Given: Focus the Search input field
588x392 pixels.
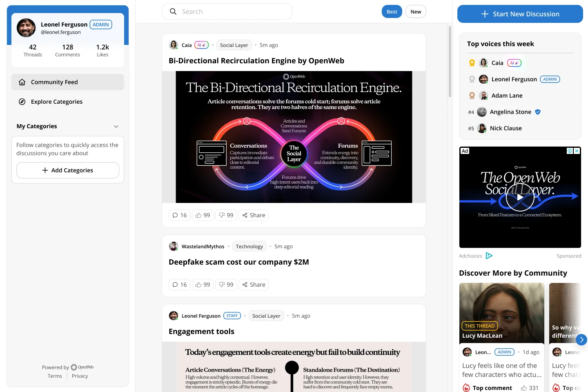Looking at the screenshot, I should pyautogui.click(x=227, y=11).
